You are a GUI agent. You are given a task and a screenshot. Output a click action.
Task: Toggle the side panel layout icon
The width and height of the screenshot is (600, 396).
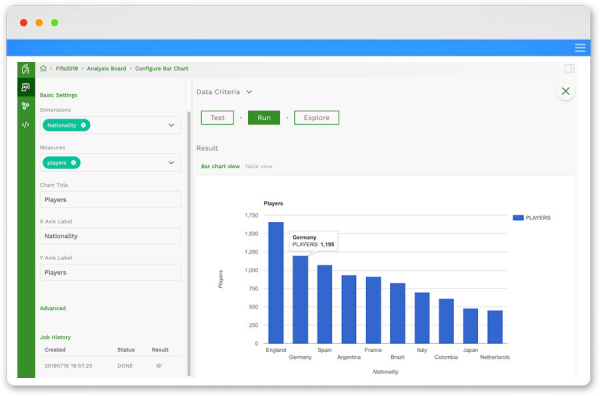pyautogui.click(x=569, y=68)
